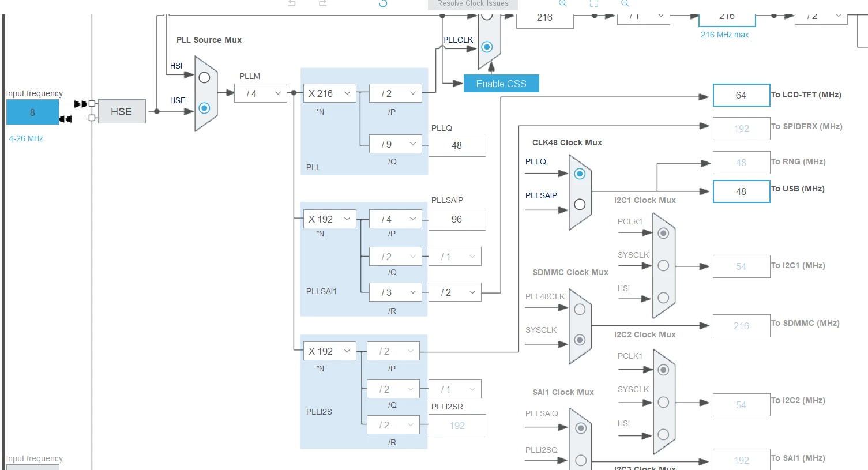Choose PLL48CLK in SDMMC Clock Mux
Screen dimensions: 868x470
(x=580, y=309)
